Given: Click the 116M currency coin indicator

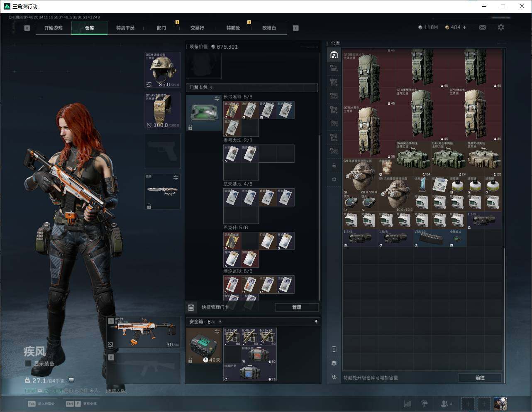Looking at the screenshot, I should (x=428, y=27).
